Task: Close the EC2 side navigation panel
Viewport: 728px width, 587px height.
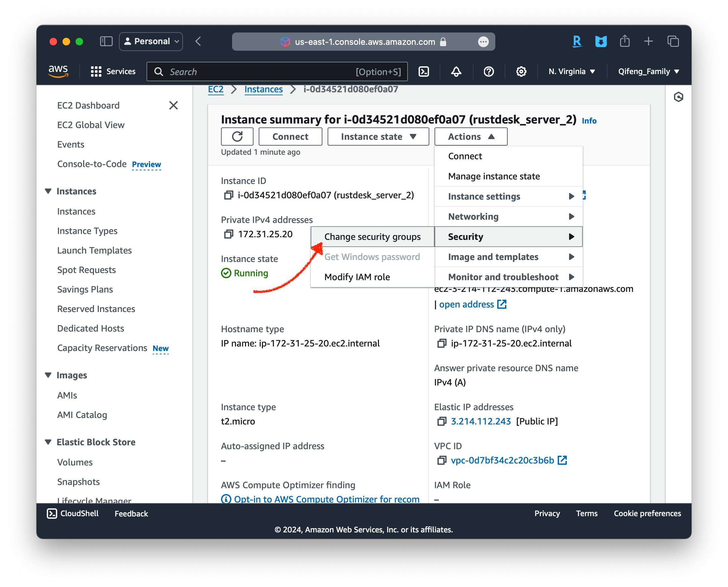Action: pyautogui.click(x=173, y=106)
